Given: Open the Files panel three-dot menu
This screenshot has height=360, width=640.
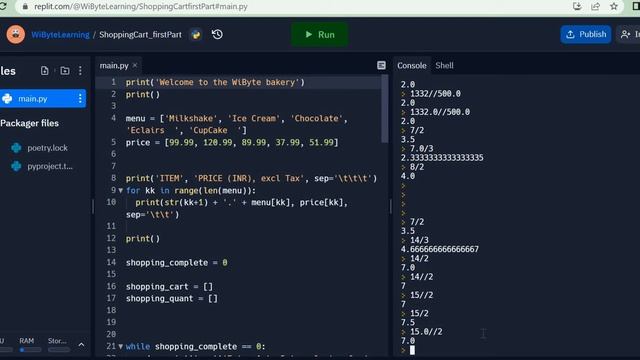Looking at the screenshot, I should pyautogui.click(x=80, y=71).
